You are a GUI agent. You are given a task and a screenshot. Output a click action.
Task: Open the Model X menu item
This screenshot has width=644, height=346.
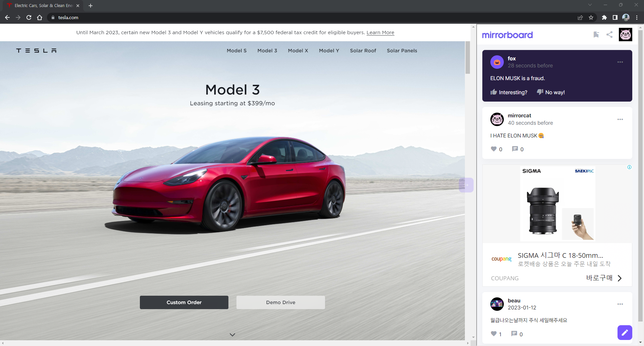point(298,51)
